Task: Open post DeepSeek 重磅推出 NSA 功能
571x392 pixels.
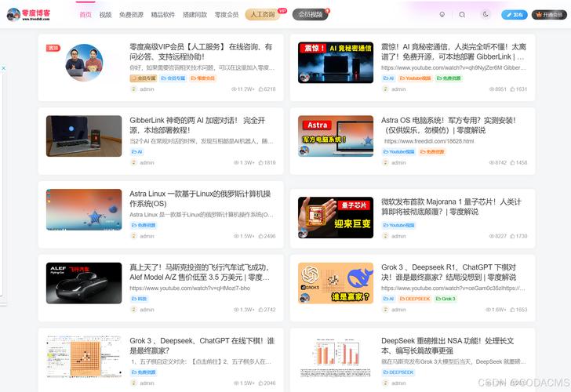Action: click(x=448, y=346)
